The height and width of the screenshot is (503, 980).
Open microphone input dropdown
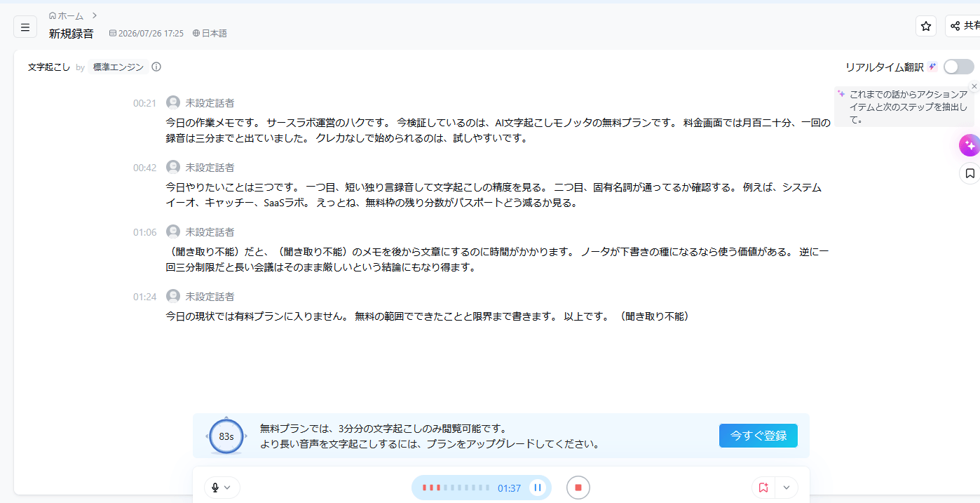(222, 488)
